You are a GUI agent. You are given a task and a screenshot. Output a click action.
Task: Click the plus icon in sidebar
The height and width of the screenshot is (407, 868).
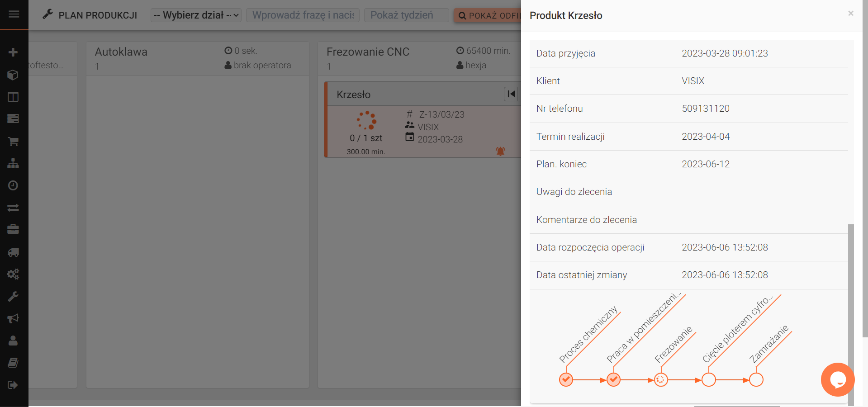pyautogui.click(x=13, y=52)
